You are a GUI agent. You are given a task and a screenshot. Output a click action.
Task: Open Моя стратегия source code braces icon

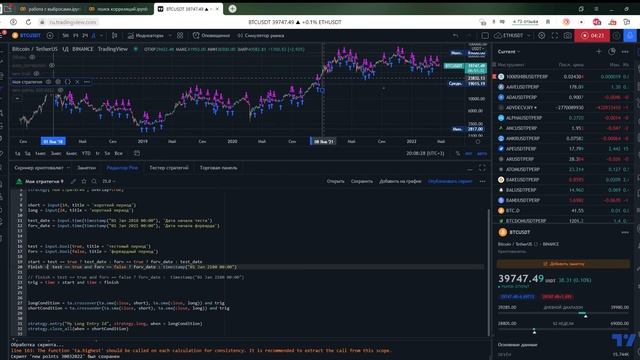coord(68,82)
